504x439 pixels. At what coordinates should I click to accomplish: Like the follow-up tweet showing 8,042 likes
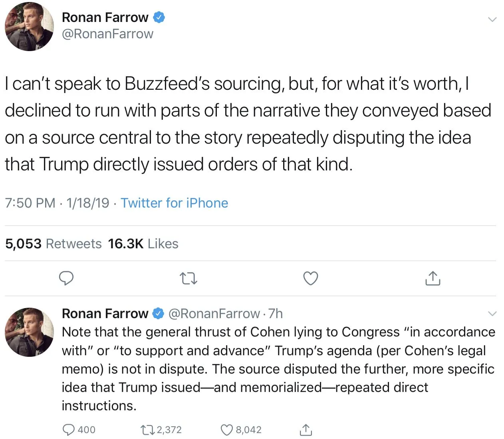click(x=226, y=429)
